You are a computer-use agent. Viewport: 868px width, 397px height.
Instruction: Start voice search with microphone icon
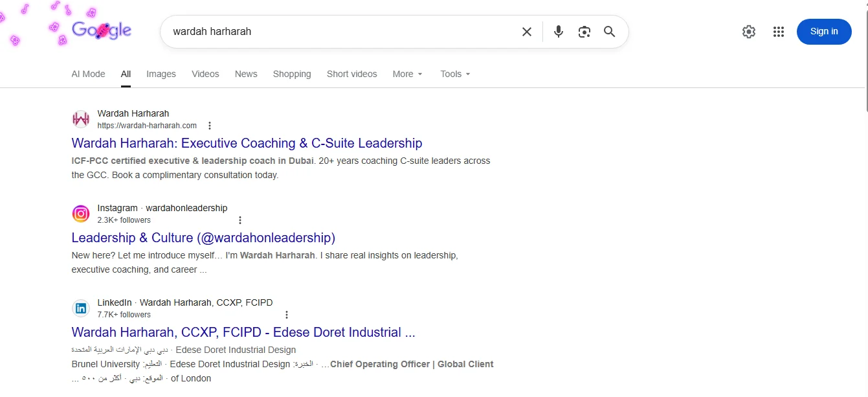(559, 32)
